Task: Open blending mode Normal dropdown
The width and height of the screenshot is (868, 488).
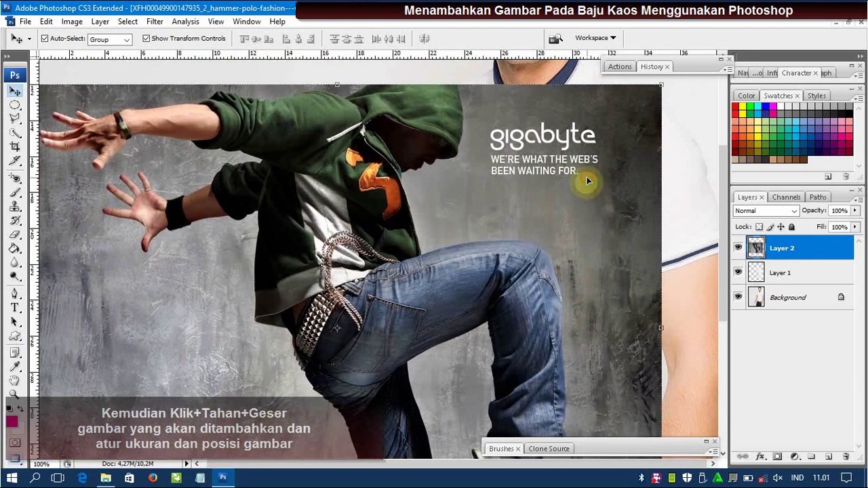Action: pos(766,211)
